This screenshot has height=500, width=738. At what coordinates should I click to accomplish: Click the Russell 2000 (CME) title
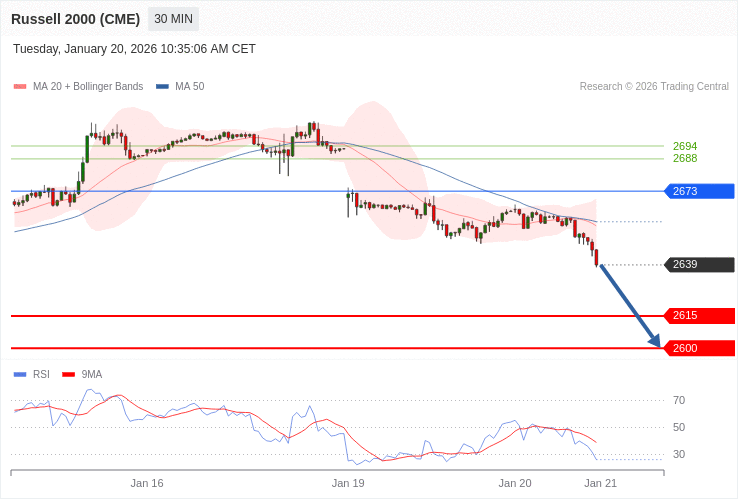75,19
